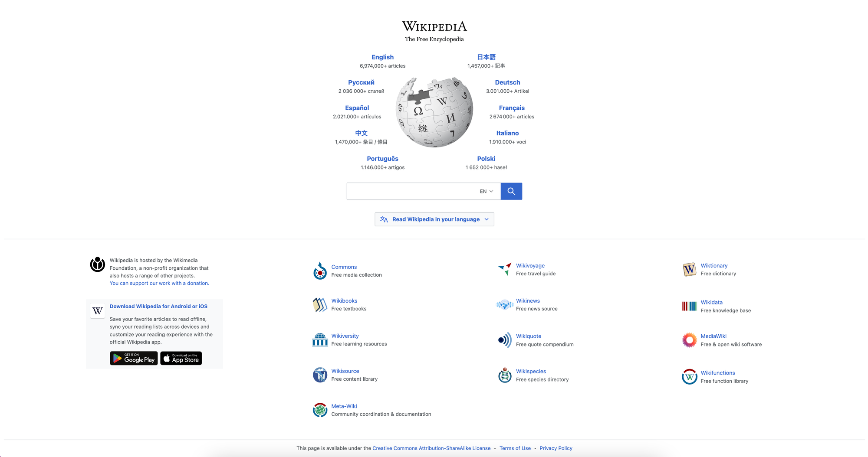Open the Get it on Google Play badge
Viewport: 868px width, 457px height.
click(x=134, y=358)
